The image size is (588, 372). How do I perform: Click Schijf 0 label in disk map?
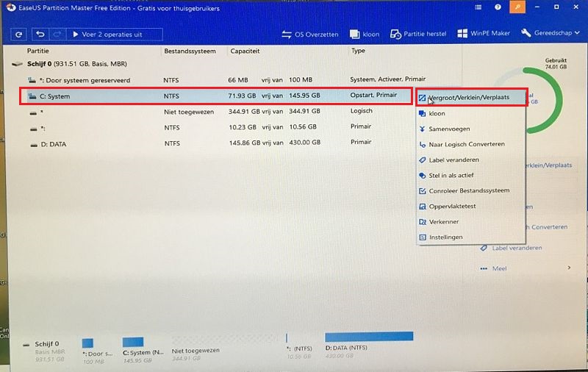click(x=47, y=344)
